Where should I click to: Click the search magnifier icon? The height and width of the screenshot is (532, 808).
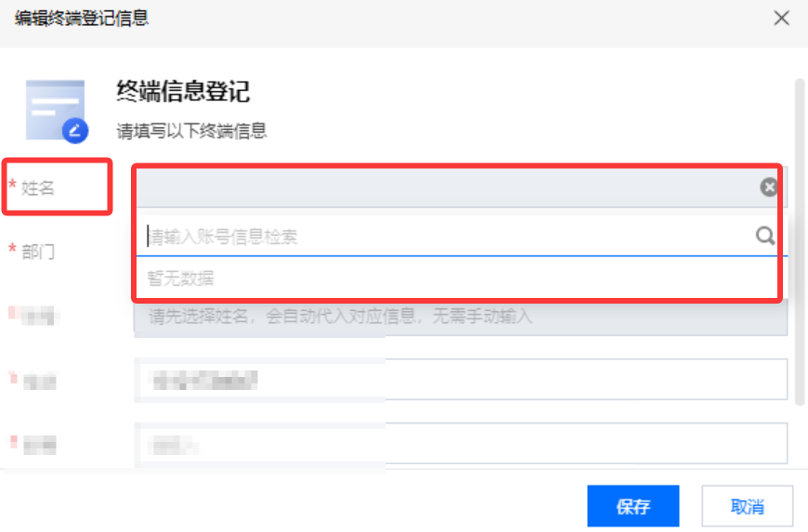click(765, 236)
